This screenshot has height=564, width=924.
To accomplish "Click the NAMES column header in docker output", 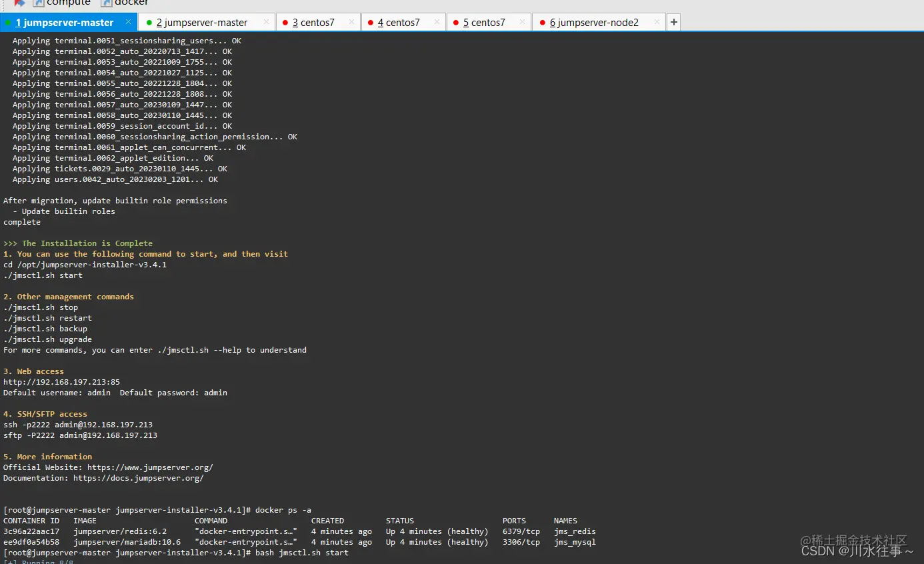I will tap(565, 521).
